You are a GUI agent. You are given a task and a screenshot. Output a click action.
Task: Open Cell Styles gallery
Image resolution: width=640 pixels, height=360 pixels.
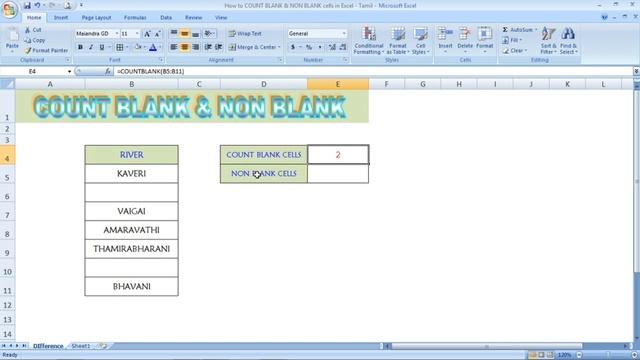(x=420, y=40)
